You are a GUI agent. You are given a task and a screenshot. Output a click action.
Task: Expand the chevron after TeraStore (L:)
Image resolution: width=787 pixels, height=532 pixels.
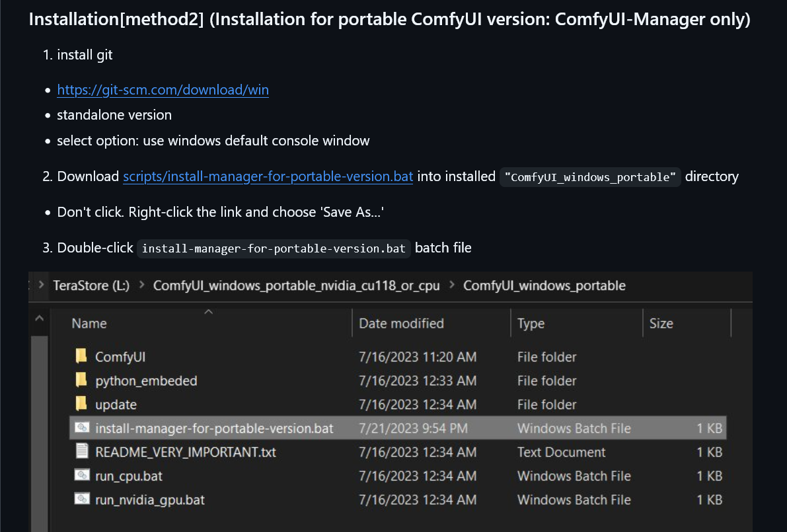coord(141,285)
